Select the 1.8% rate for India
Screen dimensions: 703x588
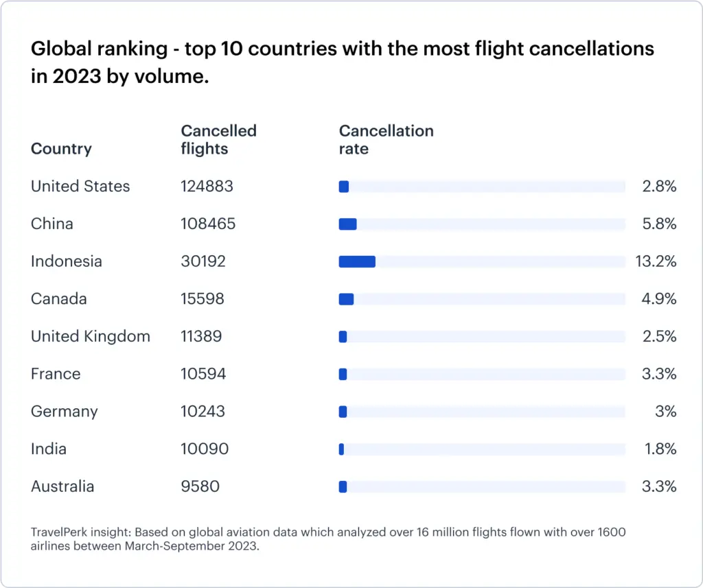[x=660, y=449]
